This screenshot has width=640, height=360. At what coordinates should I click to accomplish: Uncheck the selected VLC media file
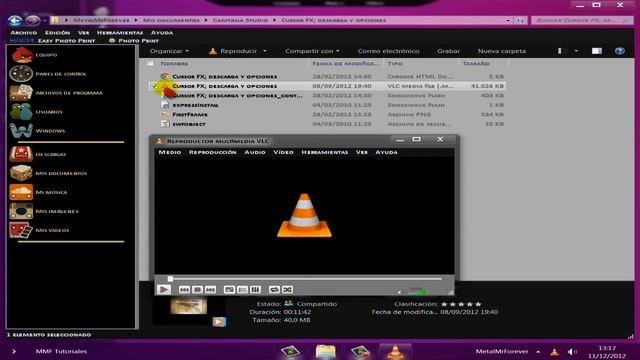[154, 86]
